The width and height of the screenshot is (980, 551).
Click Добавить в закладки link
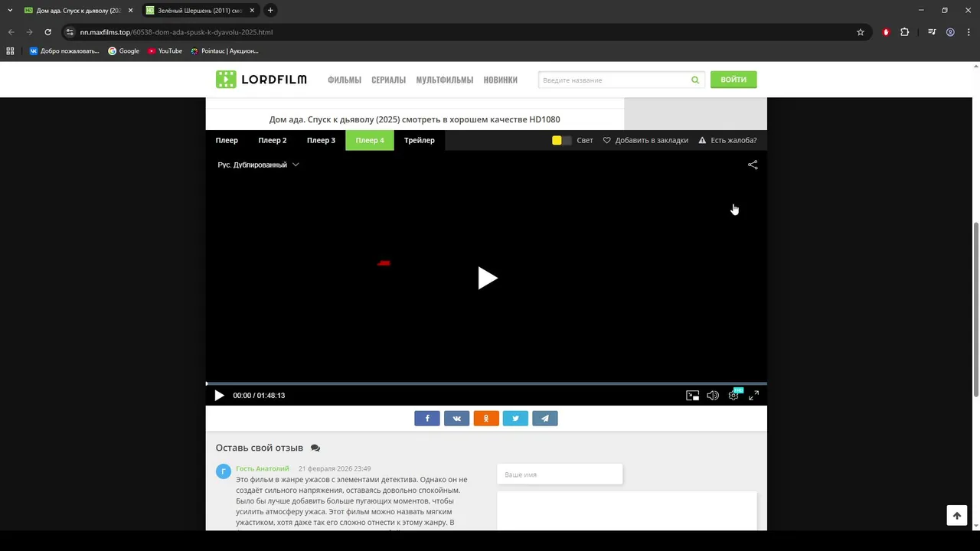tap(645, 140)
